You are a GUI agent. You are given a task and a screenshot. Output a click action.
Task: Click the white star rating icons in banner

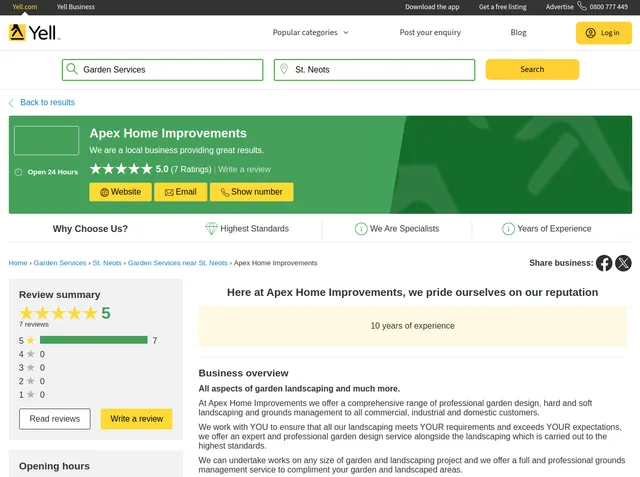coord(121,169)
